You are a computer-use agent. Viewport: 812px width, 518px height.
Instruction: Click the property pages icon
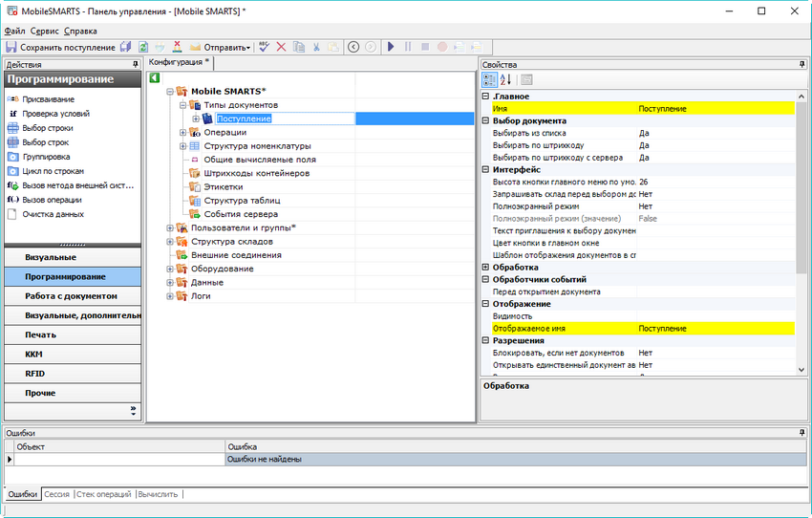click(526, 79)
